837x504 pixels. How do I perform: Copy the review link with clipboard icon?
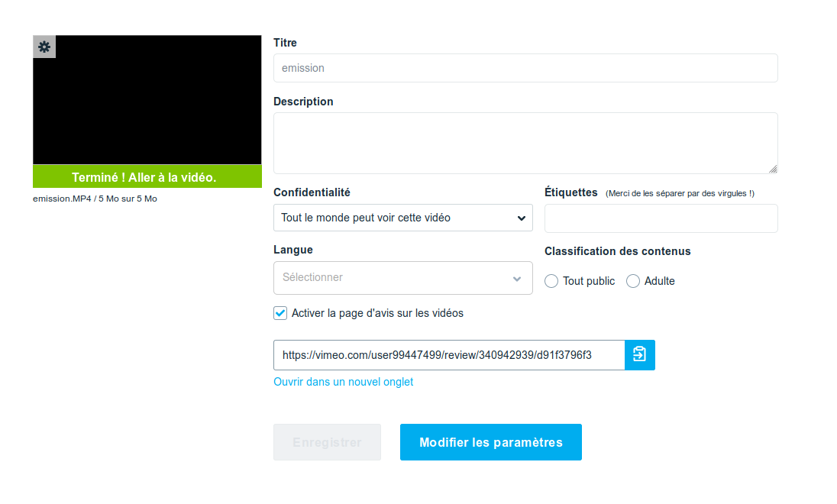(x=639, y=355)
